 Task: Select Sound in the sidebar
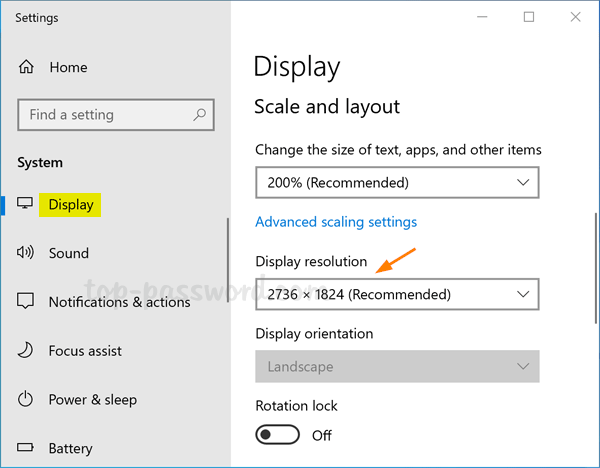coord(69,254)
